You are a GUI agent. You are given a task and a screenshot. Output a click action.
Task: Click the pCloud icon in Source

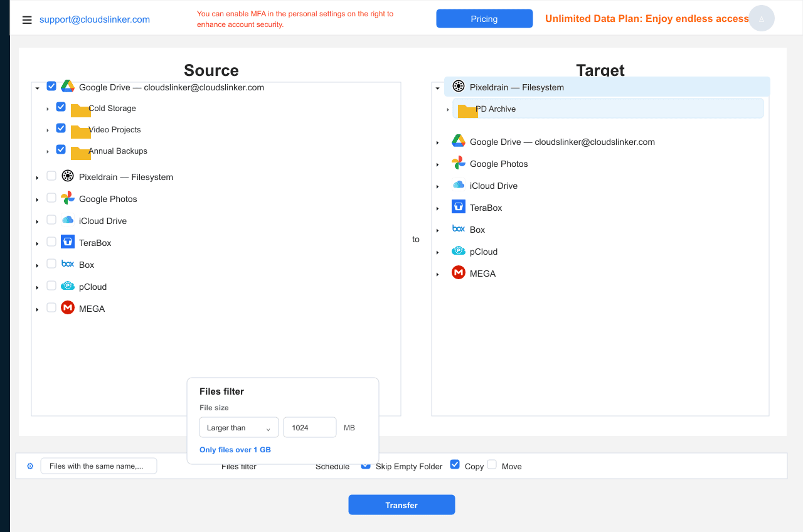coord(68,286)
